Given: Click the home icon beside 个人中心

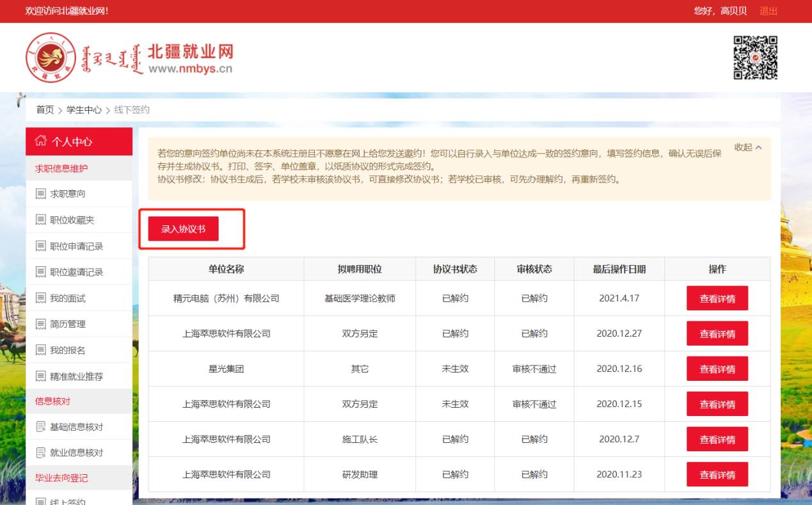Looking at the screenshot, I should click(41, 141).
